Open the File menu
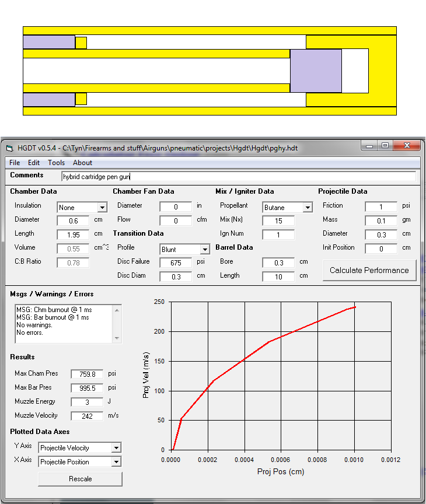 (x=15, y=163)
